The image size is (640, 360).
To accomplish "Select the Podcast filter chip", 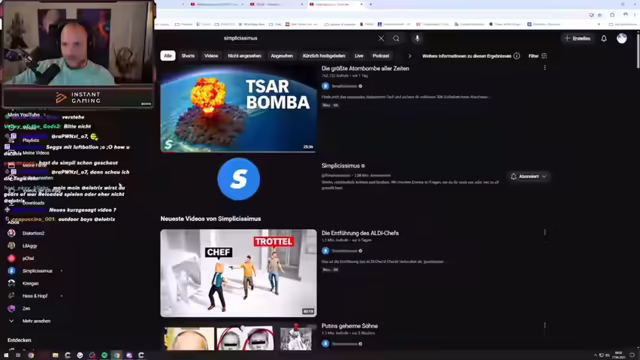I will [381, 56].
